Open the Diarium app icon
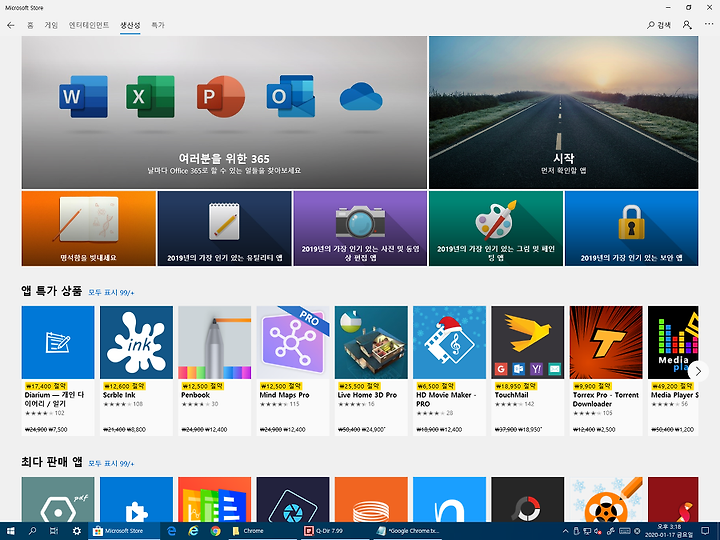 point(58,343)
